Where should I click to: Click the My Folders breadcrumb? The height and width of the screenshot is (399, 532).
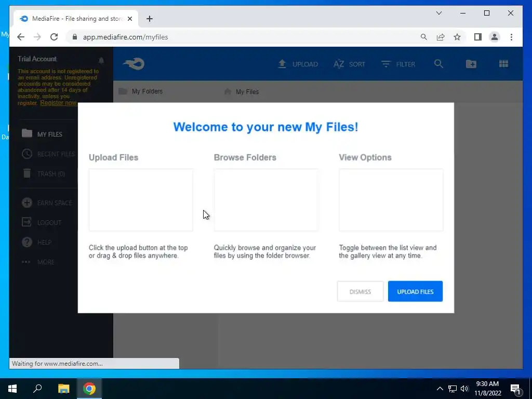(x=141, y=91)
